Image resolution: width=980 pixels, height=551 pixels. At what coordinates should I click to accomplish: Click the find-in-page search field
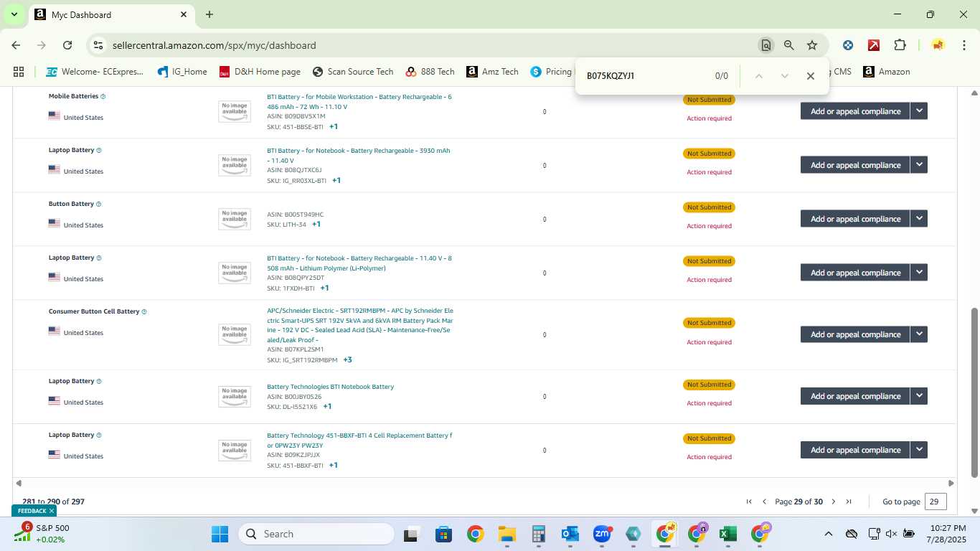click(x=646, y=76)
